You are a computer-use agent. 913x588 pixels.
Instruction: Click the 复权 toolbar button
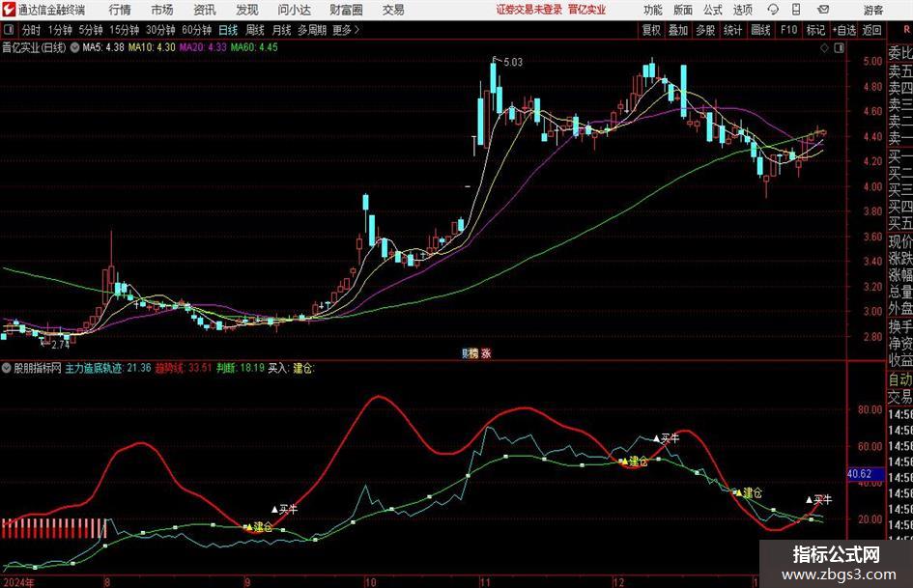pyautogui.click(x=651, y=30)
